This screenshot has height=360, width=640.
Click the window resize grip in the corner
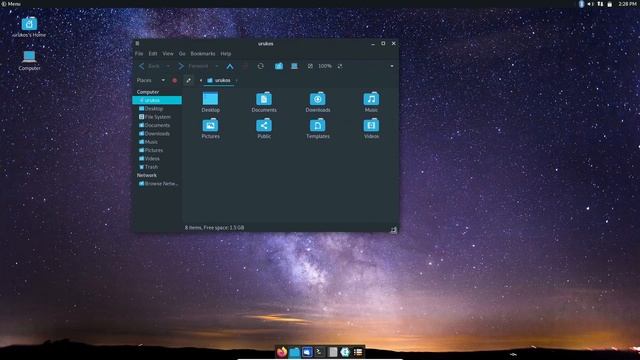394,230
